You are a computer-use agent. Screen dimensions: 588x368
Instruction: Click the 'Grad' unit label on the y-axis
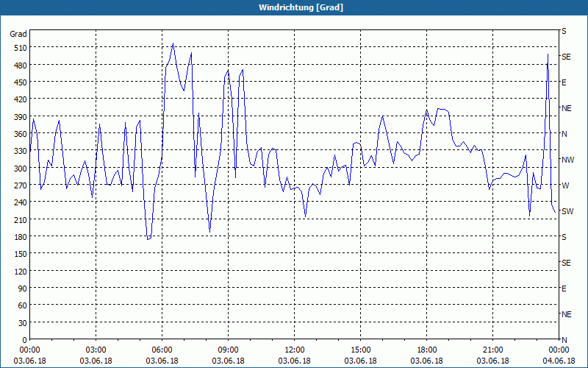(18, 34)
